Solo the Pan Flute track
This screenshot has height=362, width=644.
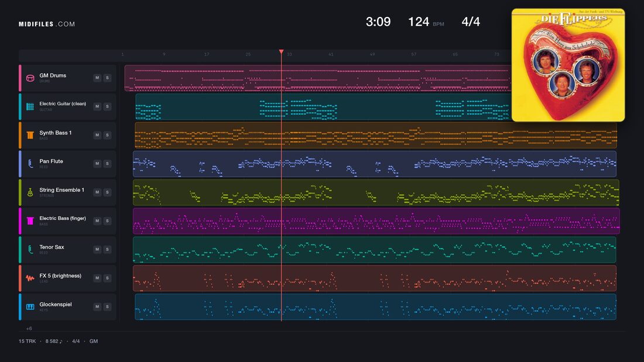[107, 163]
